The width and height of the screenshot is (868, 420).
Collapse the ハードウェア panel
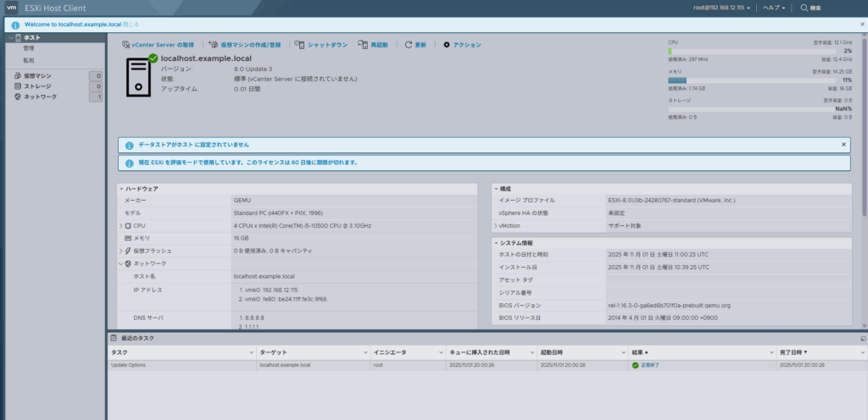coord(120,189)
